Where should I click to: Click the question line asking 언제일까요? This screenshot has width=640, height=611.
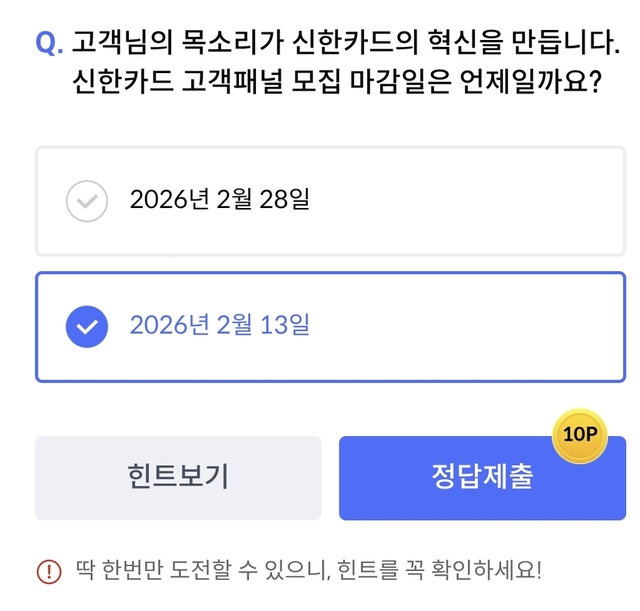pos(336,84)
